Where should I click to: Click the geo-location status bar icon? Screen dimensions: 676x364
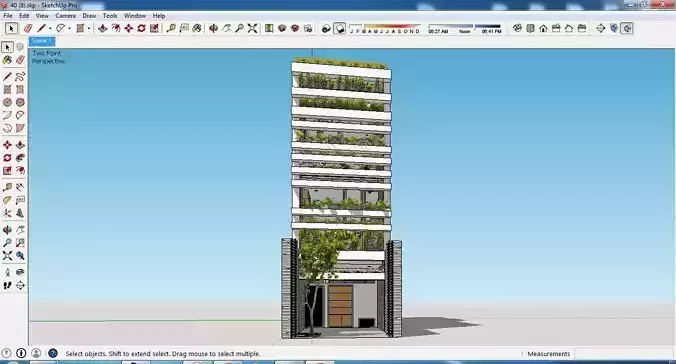click(x=6, y=353)
